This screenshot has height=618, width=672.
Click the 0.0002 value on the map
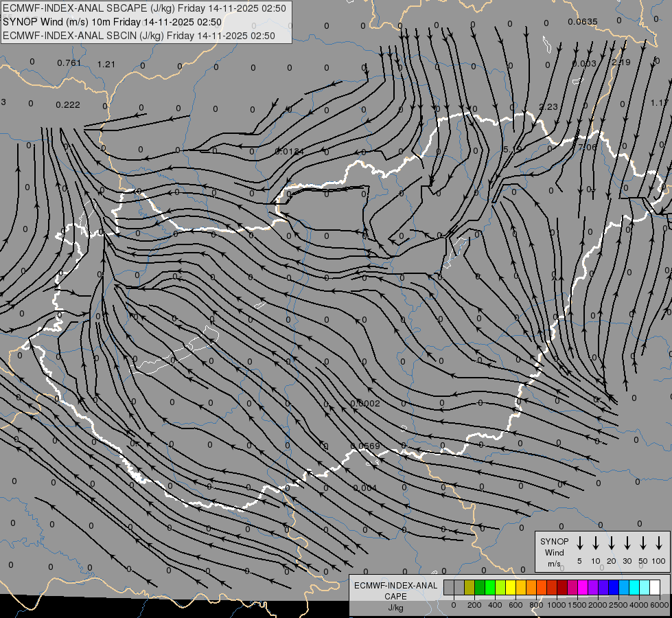[x=365, y=403]
